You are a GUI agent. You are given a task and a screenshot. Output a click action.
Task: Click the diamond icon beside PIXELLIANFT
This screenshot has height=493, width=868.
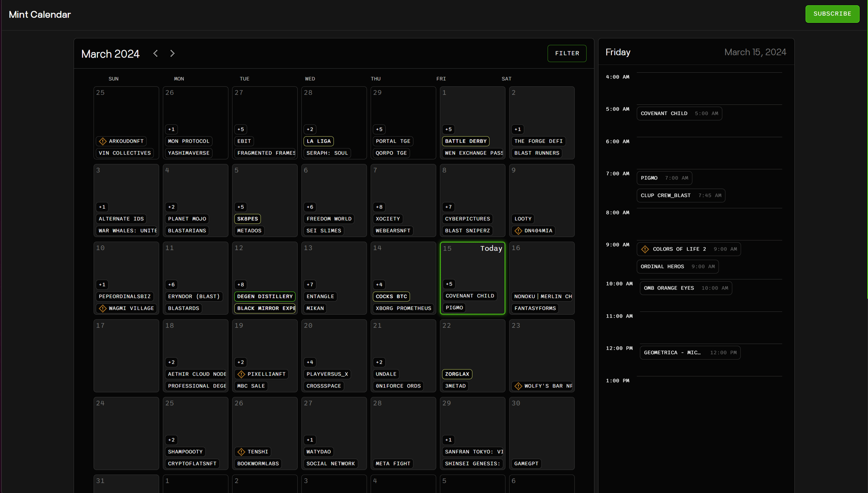tap(242, 374)
